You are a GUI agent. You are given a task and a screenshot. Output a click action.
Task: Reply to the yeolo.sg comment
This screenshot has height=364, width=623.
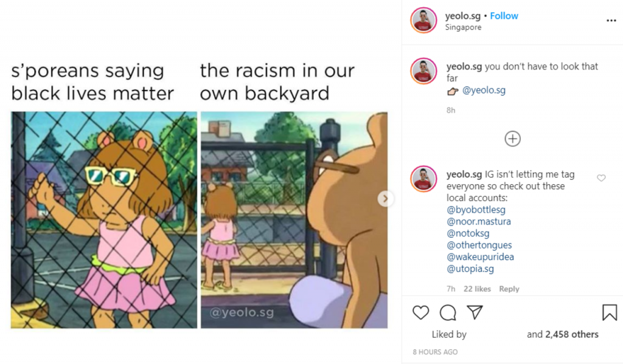click(x=509, y=289)
